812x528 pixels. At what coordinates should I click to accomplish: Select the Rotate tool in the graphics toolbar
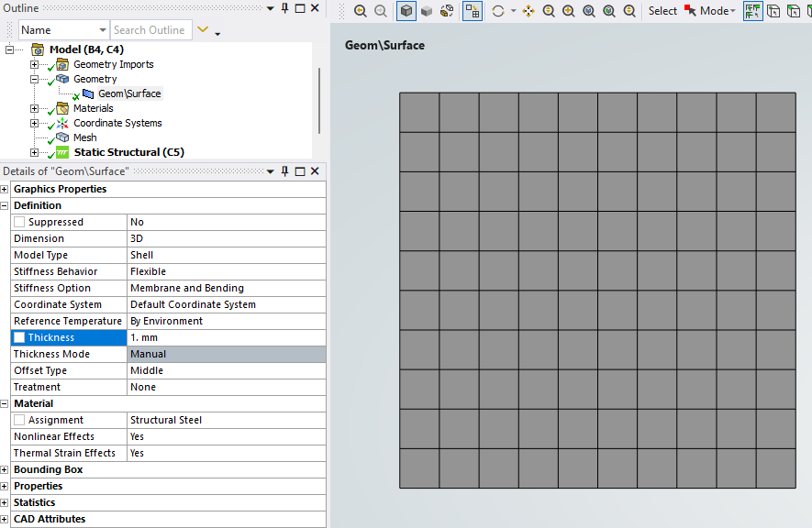(x=498, y=10)
